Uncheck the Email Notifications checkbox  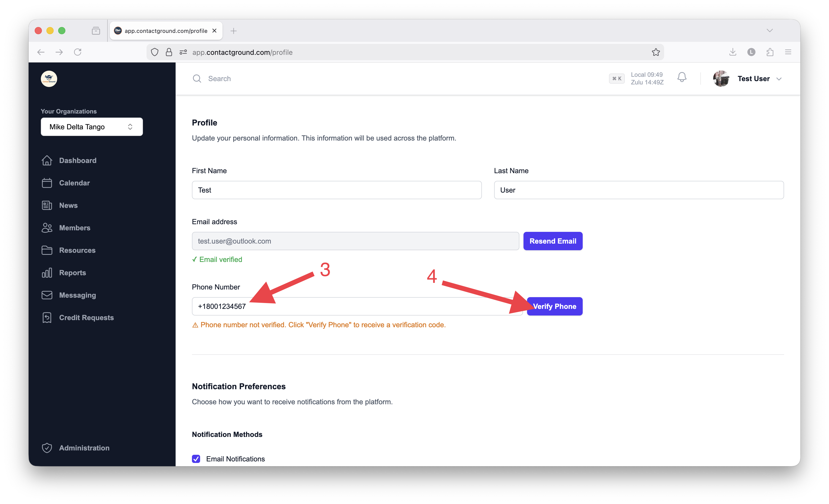pyautogui.click(x=196, y=459)
